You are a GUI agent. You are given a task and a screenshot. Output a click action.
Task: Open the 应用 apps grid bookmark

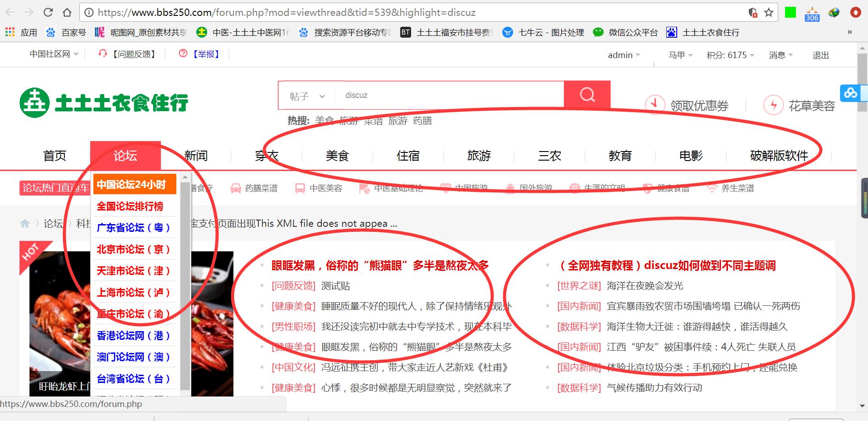point(21,32)
